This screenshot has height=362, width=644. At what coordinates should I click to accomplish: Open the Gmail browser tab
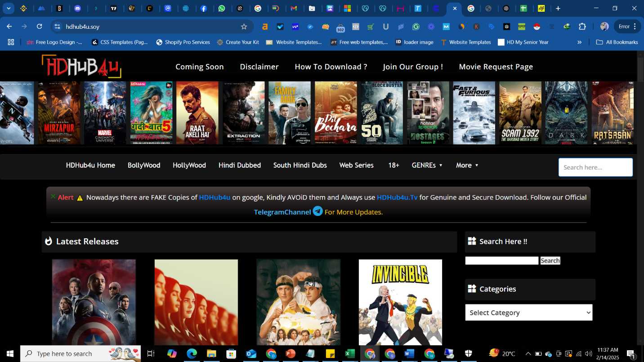294,8
